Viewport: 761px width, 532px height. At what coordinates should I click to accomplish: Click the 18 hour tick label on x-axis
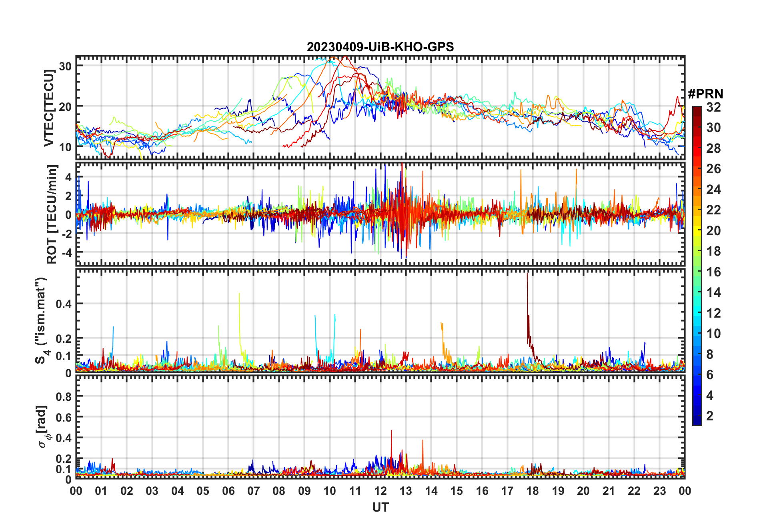(533, 491)
